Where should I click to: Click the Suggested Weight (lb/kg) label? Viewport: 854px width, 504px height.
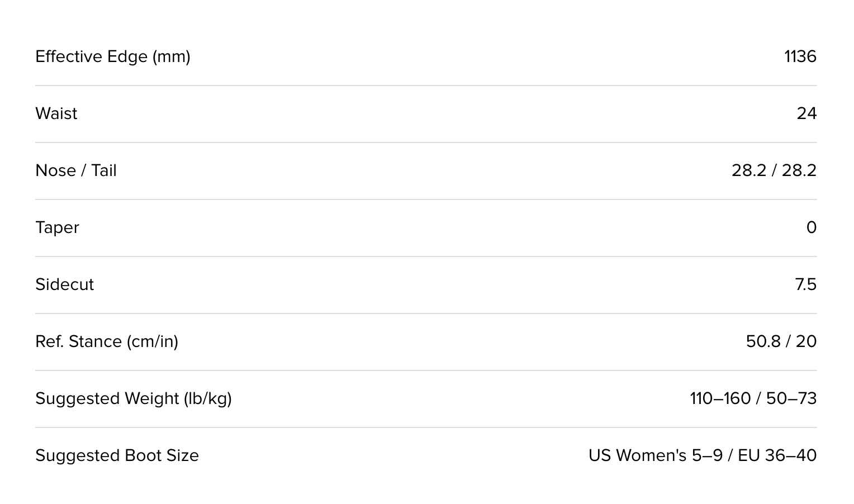(x=134, y=399)
